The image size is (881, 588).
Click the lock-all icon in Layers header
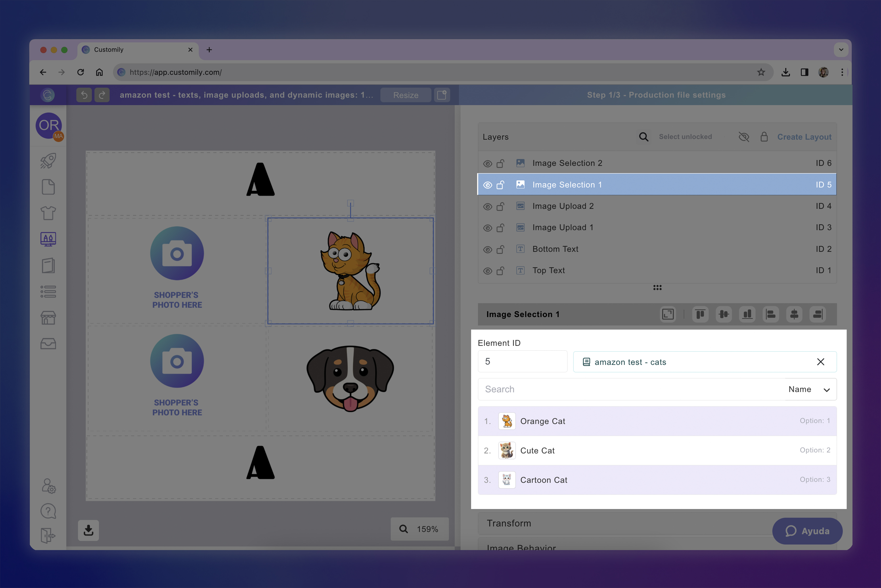click(x=764, y=137)
